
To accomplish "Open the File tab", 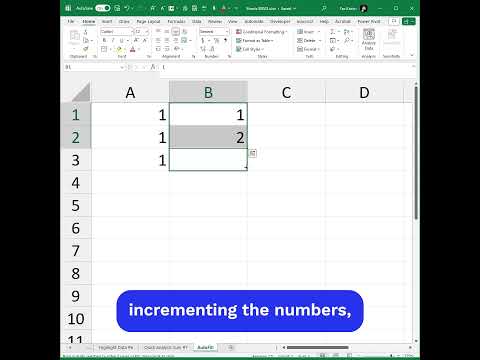I will click(x=71, y=21).
